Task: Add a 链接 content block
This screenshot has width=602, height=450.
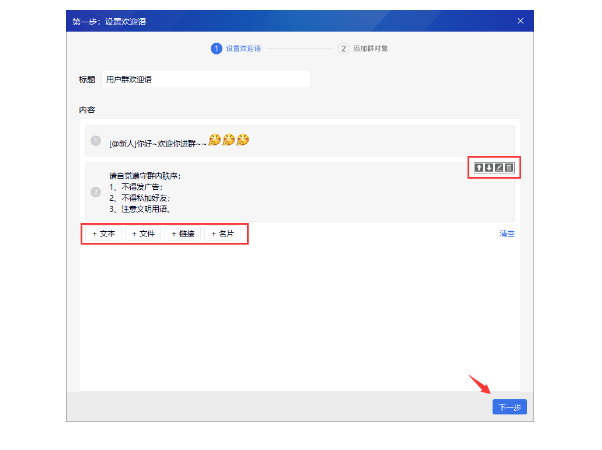Action: 183,233
